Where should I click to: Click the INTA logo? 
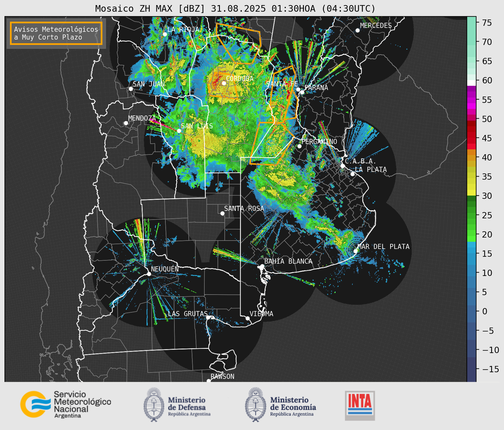coord(360,405)
